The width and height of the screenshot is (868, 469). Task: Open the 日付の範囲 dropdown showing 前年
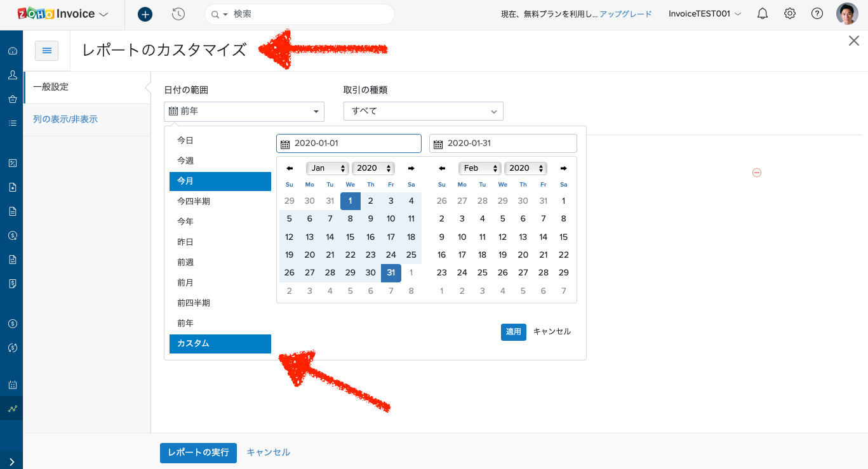coord(244,111)
